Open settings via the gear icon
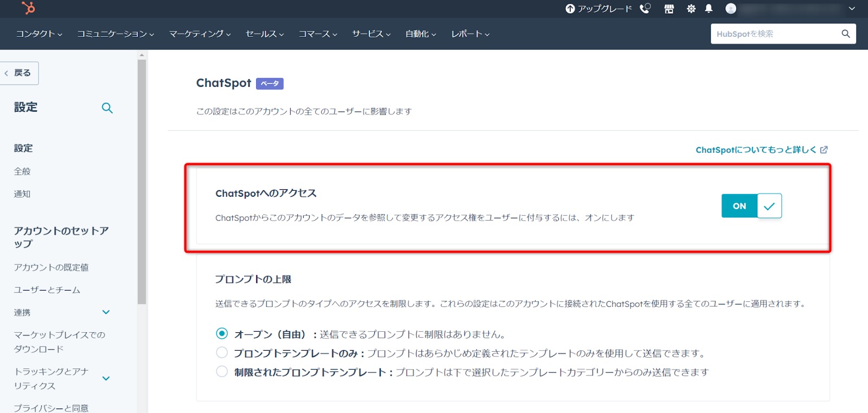 [x=691, y=9]
